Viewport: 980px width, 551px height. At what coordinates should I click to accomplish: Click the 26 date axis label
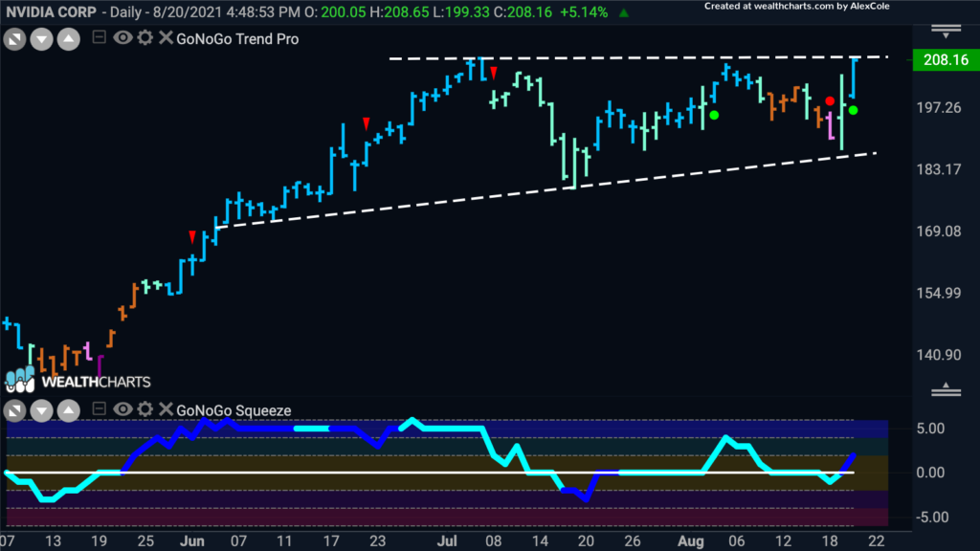click(x=633, y=541)
